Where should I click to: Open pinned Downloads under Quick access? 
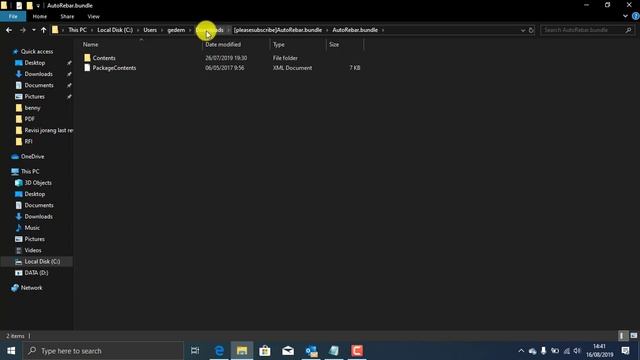[x=38, y=74]
